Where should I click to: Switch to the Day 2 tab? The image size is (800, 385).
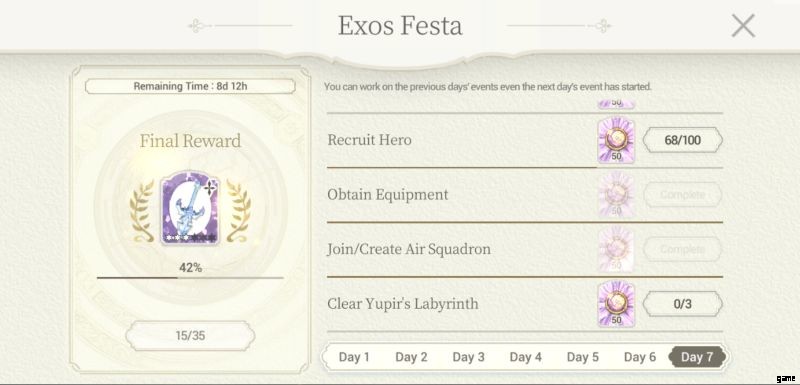click(x=411, y=357)
